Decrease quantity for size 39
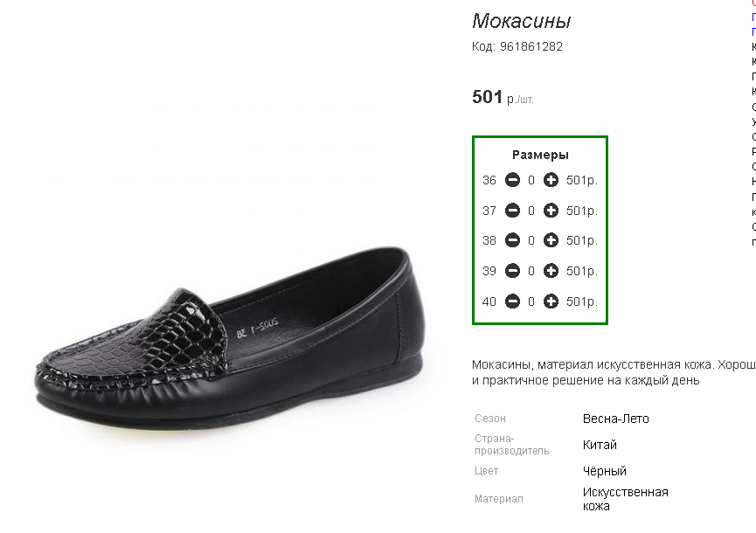Image resolution: width=756 pixels, height=533 pixels. [512, 271]
